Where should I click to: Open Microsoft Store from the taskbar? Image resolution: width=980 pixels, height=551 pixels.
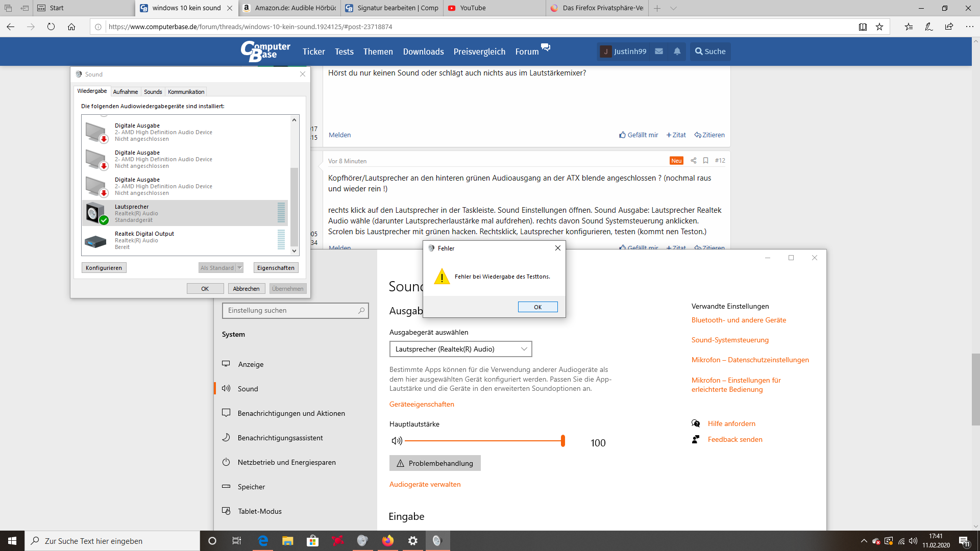pos(312,541)
